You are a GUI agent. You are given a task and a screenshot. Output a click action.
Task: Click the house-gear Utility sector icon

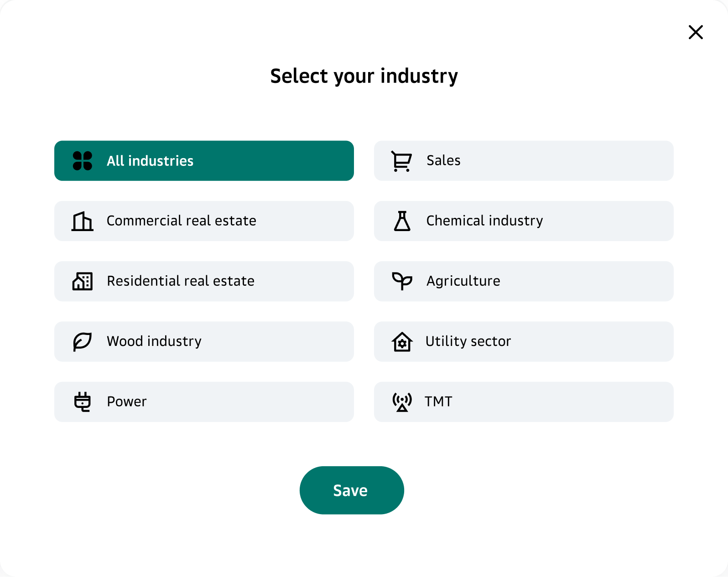pos(402,342)
